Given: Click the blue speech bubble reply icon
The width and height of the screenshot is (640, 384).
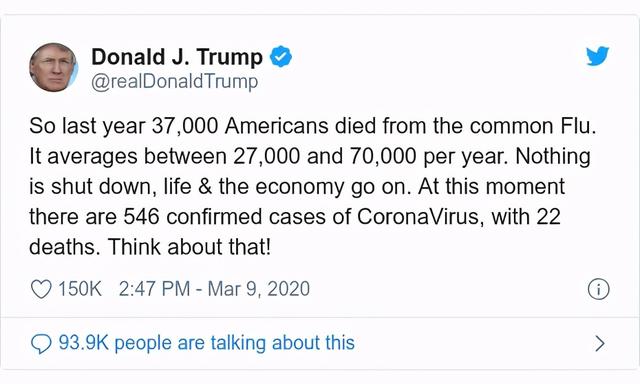Looking at the screenshot, I should [41, 344].
